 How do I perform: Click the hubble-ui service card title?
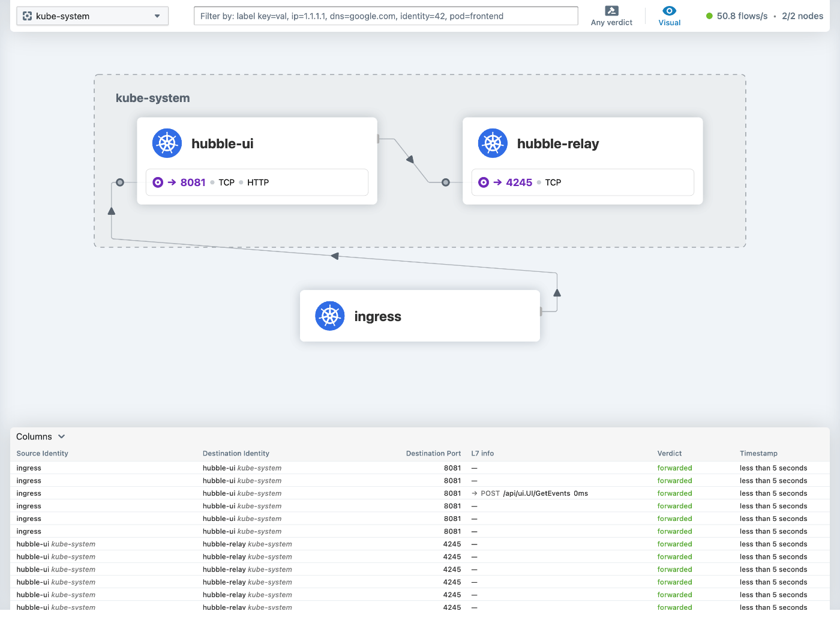click(x=222, y=143)
